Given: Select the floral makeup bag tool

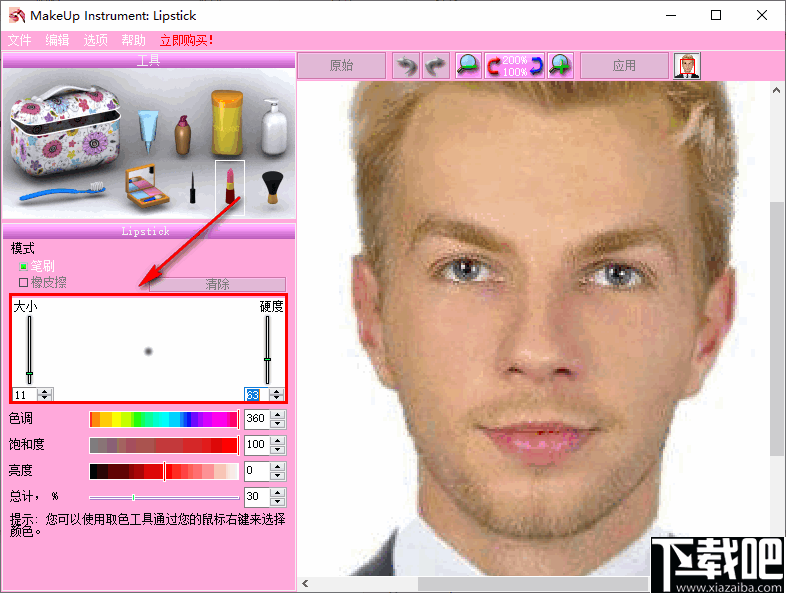Looking at the screenshot, I should (x=65, y=129).
